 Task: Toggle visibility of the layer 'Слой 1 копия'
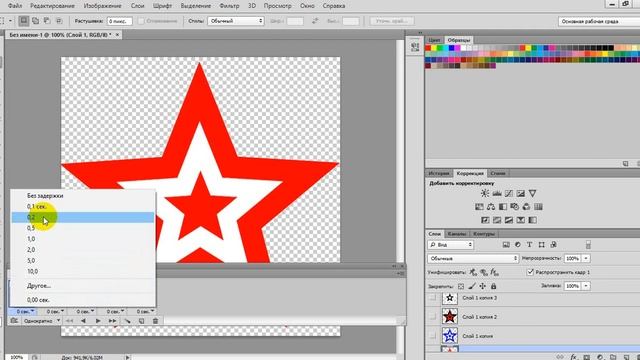[433, 336]
